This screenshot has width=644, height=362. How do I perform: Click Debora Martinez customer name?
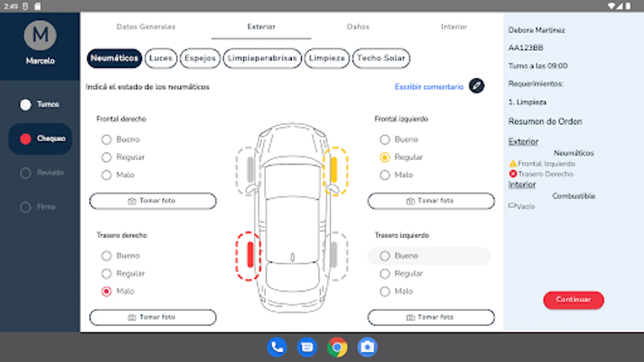[537, 30]
